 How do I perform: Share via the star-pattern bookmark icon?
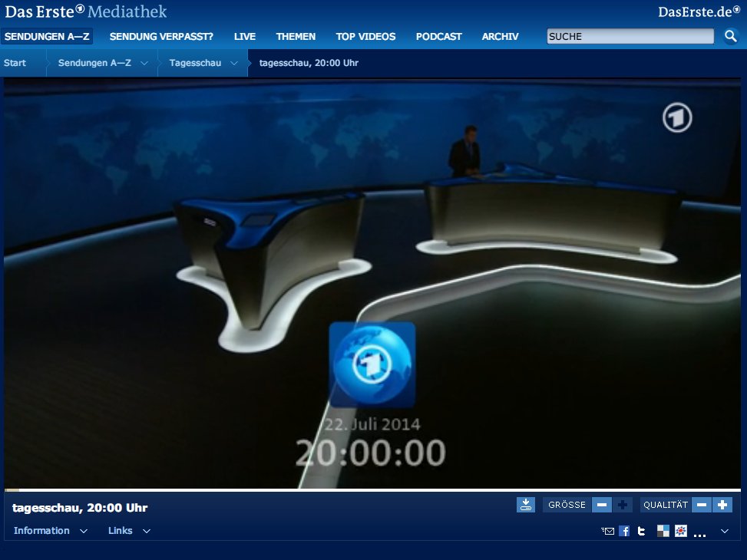coord(681,531)
